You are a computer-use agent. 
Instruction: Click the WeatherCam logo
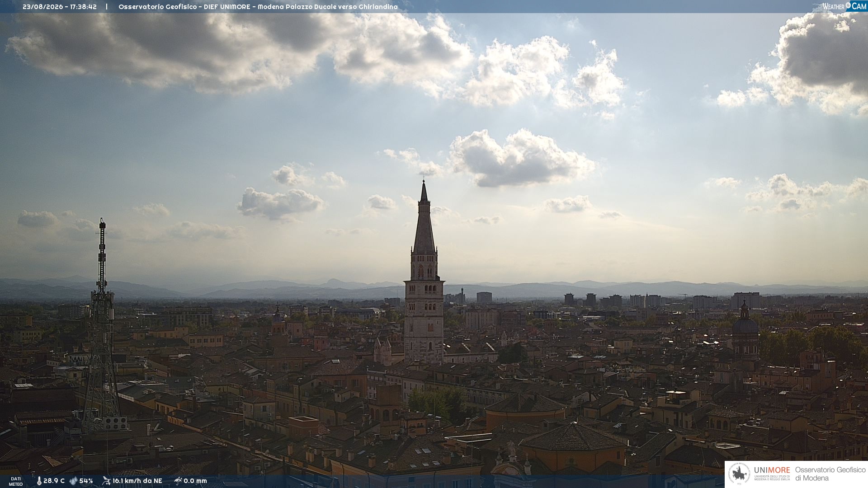[844, 6]
